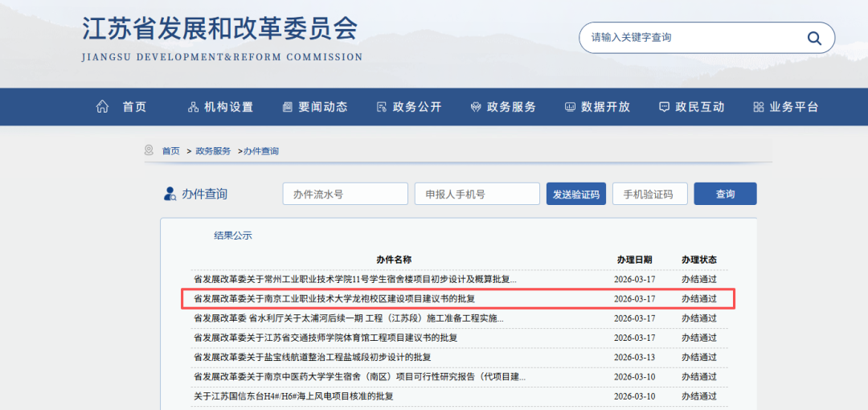Click the 江苏省发展和改革委员会 site title
This screenshot has width=868, height=410.
tap(220, 29)
